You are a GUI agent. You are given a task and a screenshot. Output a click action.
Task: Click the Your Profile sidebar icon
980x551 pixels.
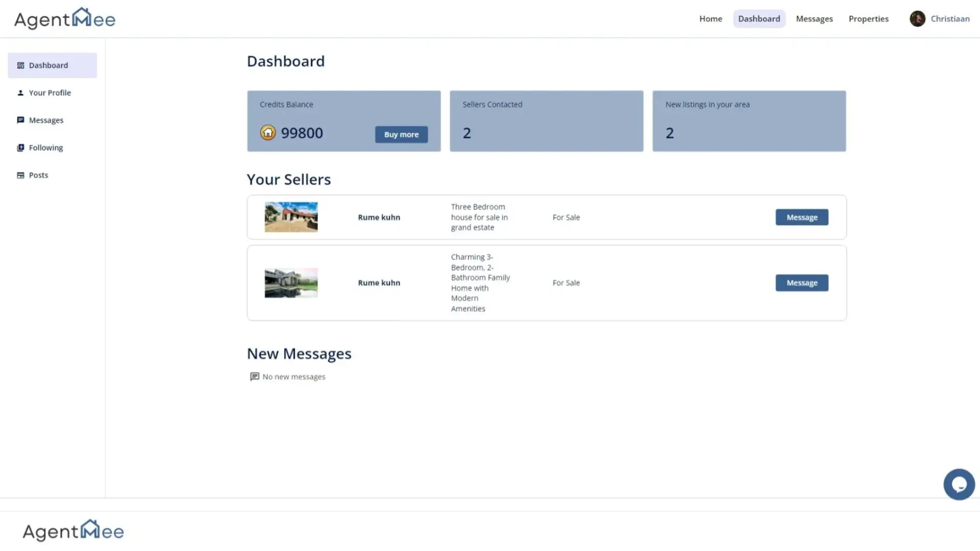tap(20, 92)
